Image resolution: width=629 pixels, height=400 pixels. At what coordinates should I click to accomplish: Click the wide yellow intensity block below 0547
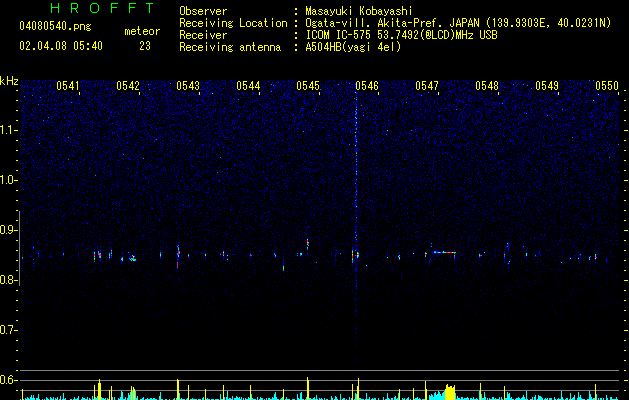(450, 392)
